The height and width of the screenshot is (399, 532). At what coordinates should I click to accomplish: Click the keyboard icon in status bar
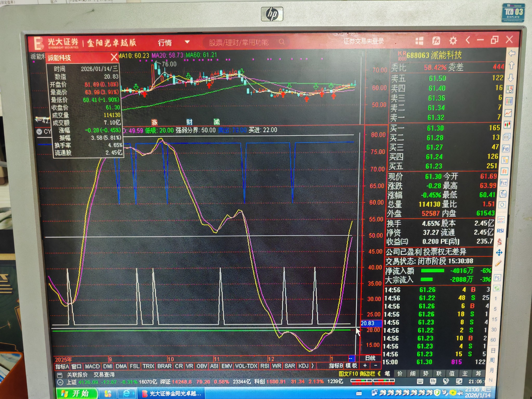[x=420, y=381]
